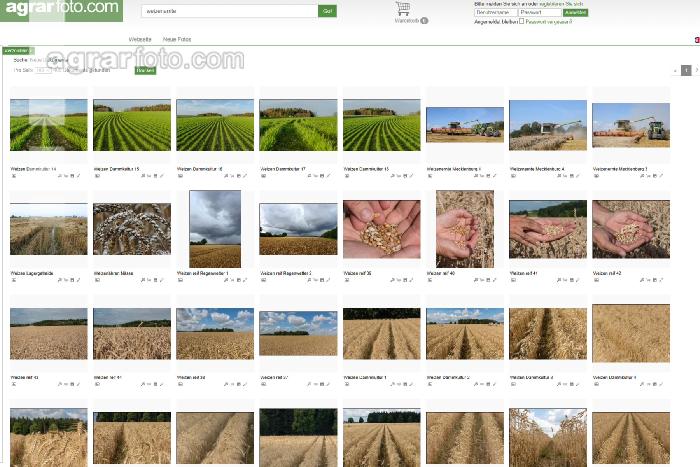Go to previous page with pagination arrow
The width and height of the screenshot is (700, 467).
coord(675,71)
